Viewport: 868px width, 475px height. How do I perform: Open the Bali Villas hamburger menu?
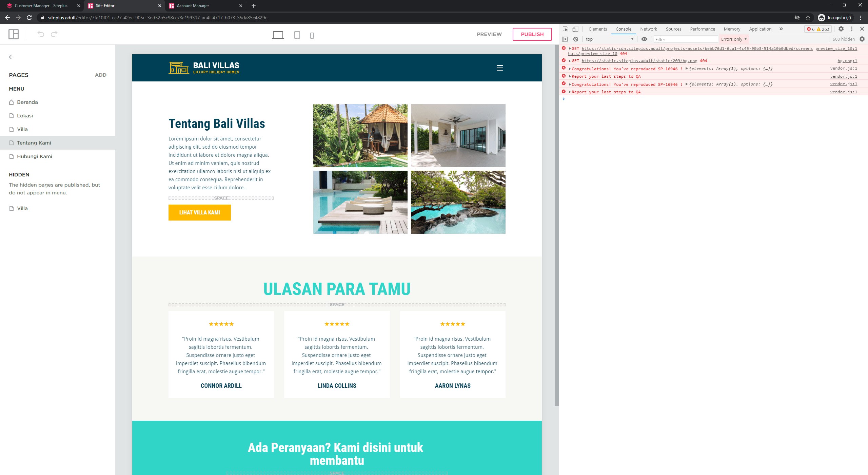point(499,68)
